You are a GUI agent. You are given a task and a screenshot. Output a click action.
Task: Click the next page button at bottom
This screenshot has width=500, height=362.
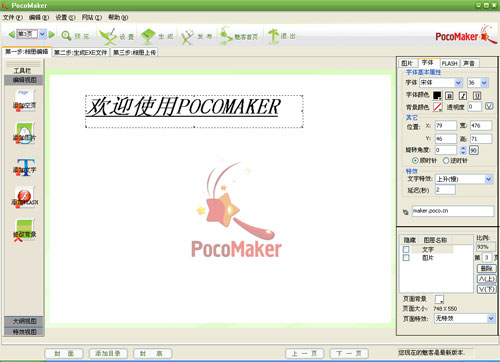pyautogui.click(x=349, y=353)
